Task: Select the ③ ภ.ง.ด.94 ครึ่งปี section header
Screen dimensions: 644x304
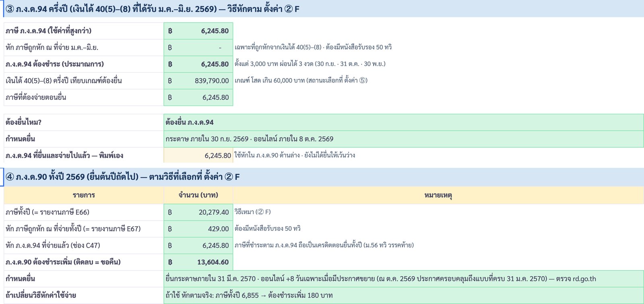Action: pyautogui.click(x=324, y=8)
